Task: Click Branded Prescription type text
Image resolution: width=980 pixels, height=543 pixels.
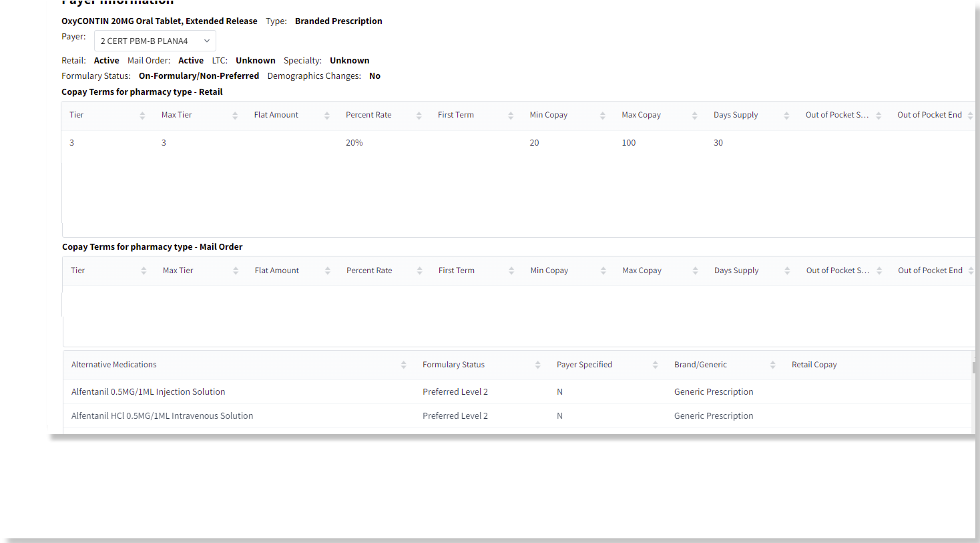Action: click(x=338, y=21)
